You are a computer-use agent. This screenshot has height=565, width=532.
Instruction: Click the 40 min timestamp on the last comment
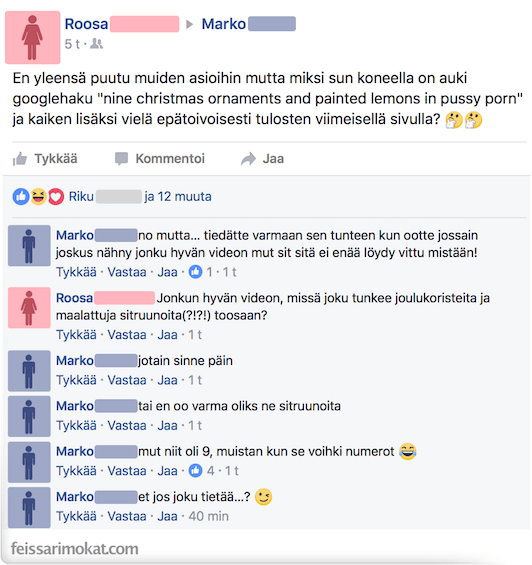[209, 516]
